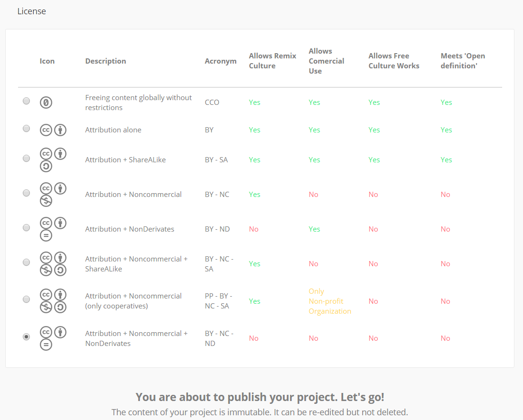Click the ShareAlike icon in the PP - BY - NC - SA row
Image resolution: width=523 pixels, height=420 pixels.
click(60, 307)
